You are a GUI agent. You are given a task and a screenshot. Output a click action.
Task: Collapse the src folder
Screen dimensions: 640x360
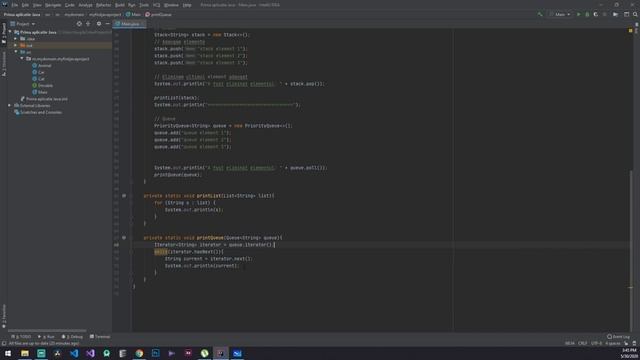coord(16,52)
